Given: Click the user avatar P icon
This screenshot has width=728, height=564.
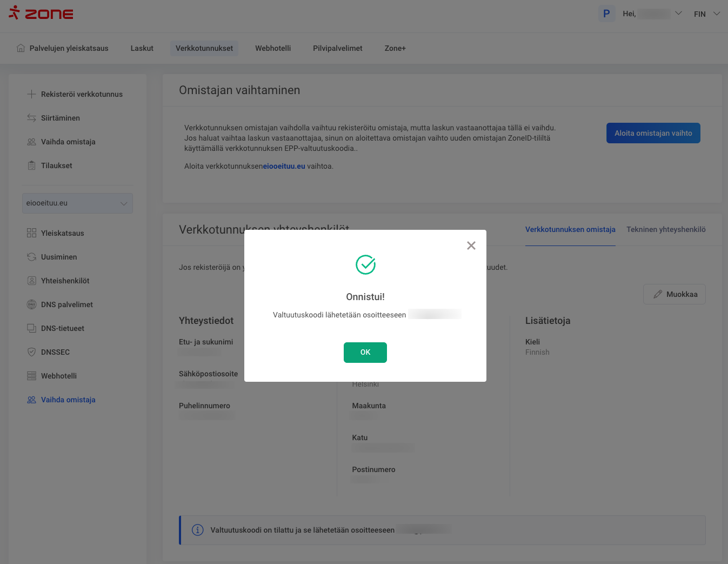Looking at the screenshot, I should pos(606,14).
